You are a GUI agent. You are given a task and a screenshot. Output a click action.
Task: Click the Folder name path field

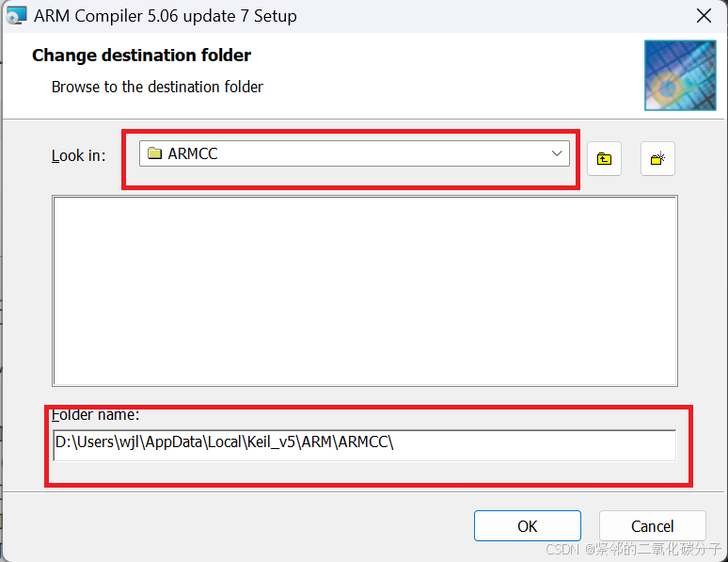364,445
